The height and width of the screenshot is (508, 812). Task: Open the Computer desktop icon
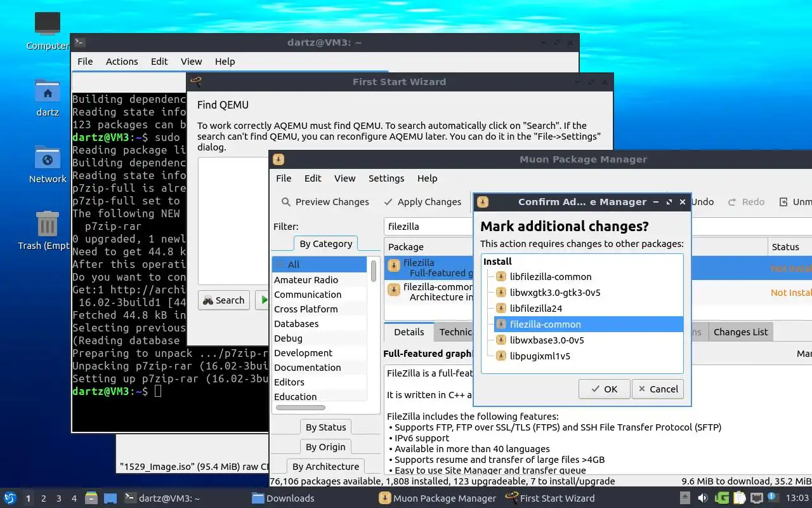coord(48,24)
